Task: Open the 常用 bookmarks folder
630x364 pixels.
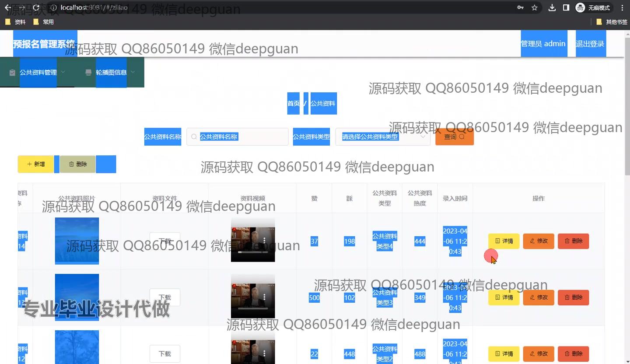Action: pos(43,22)
